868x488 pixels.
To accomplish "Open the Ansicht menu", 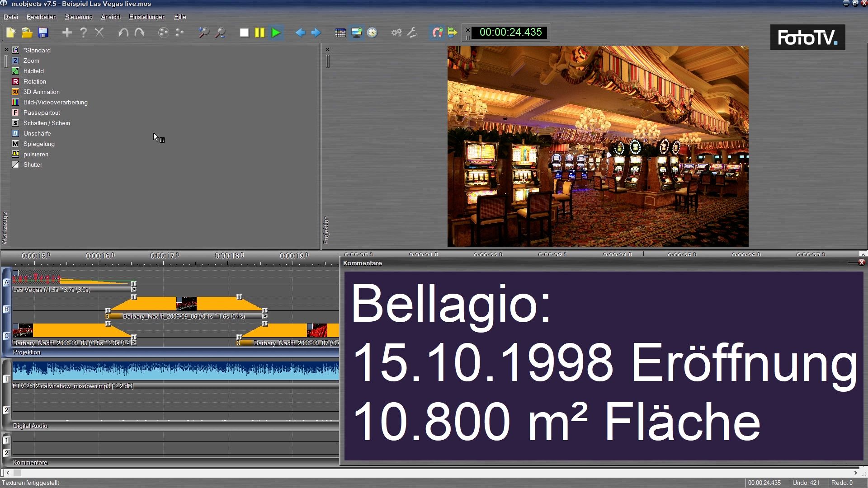I will coord(111,17).
